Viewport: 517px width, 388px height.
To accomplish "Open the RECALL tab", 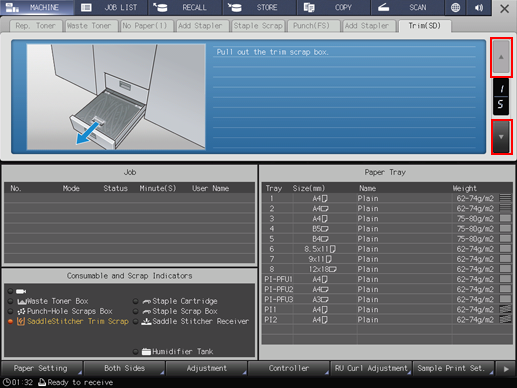I will point(185,7).
